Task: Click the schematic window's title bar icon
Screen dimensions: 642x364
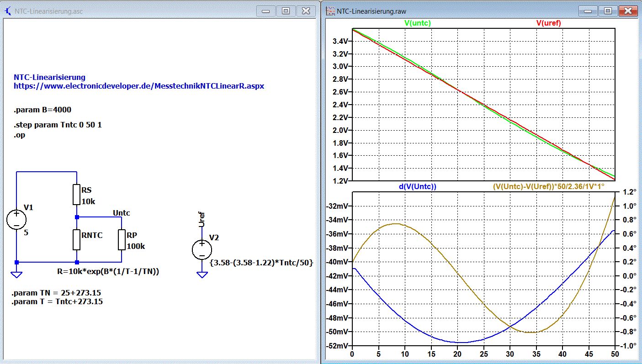Action: (x=8, y=11)
